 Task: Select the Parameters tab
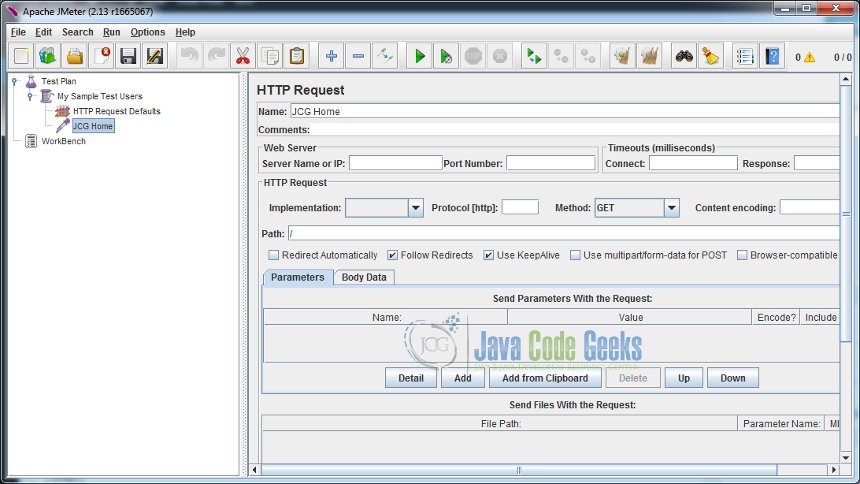tap(297, 277)
